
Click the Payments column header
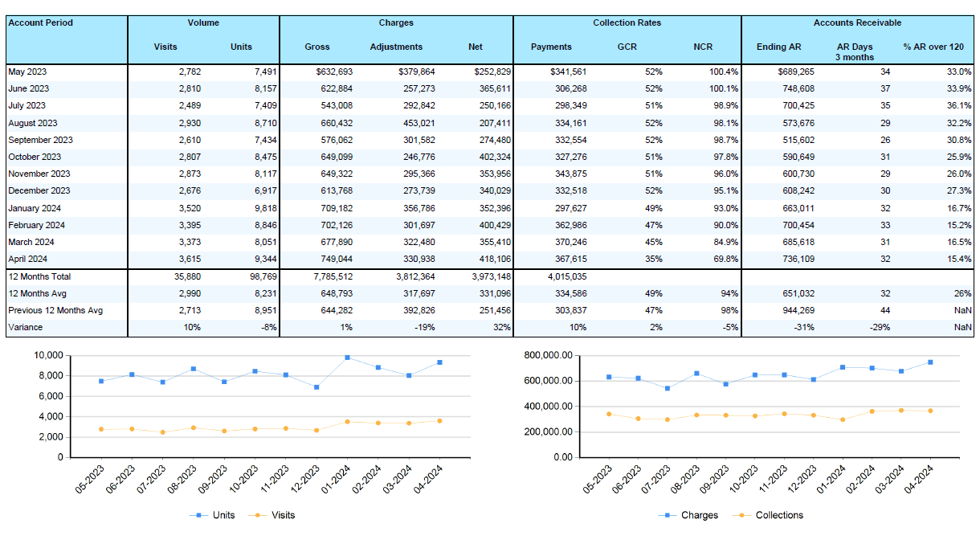551,47
